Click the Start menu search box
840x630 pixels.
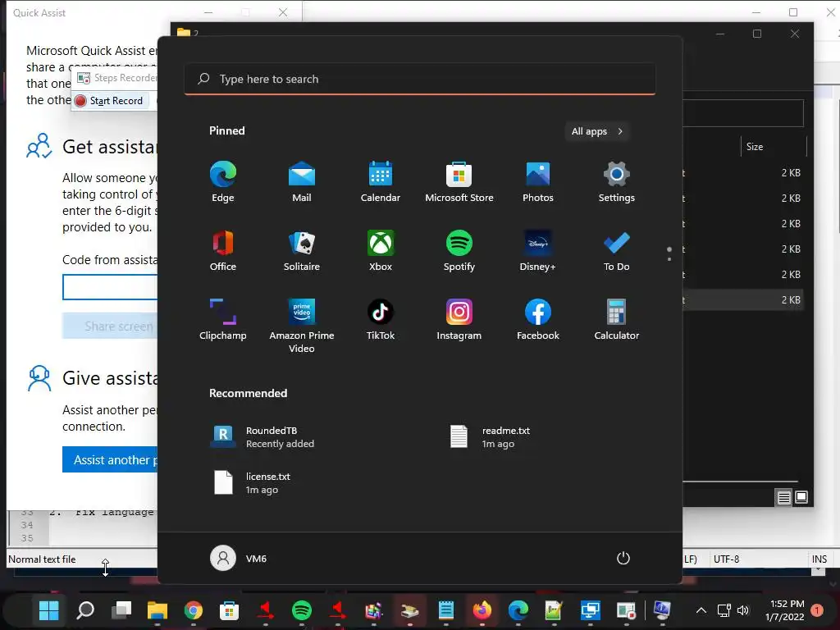420,80
